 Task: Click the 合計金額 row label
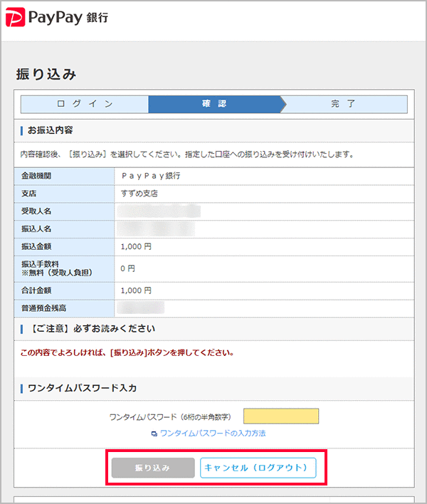36,290
